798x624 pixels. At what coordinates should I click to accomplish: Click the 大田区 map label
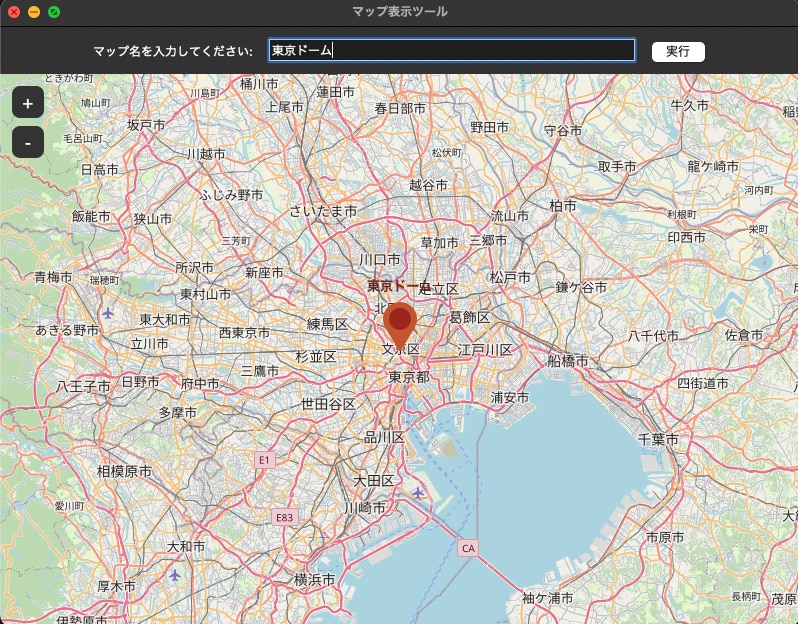[374, 480]
